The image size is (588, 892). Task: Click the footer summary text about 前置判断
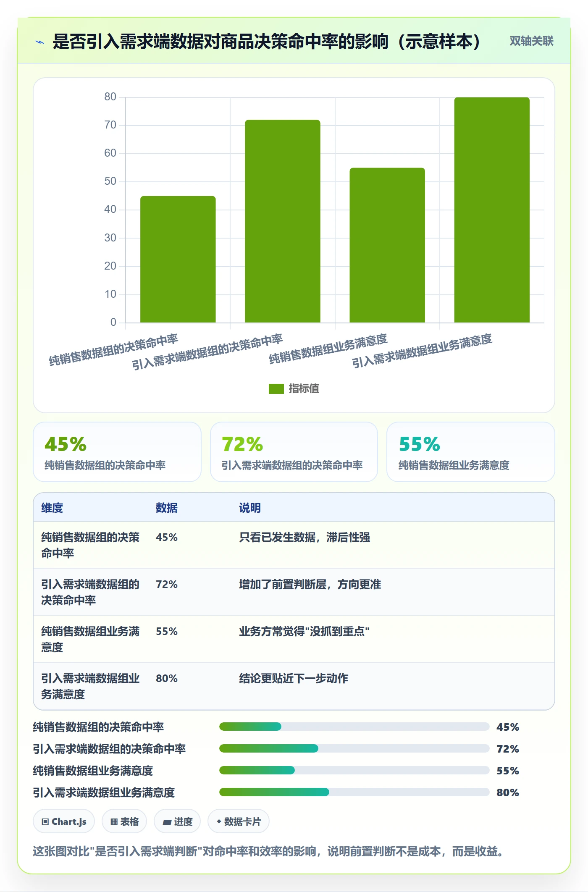268,852
